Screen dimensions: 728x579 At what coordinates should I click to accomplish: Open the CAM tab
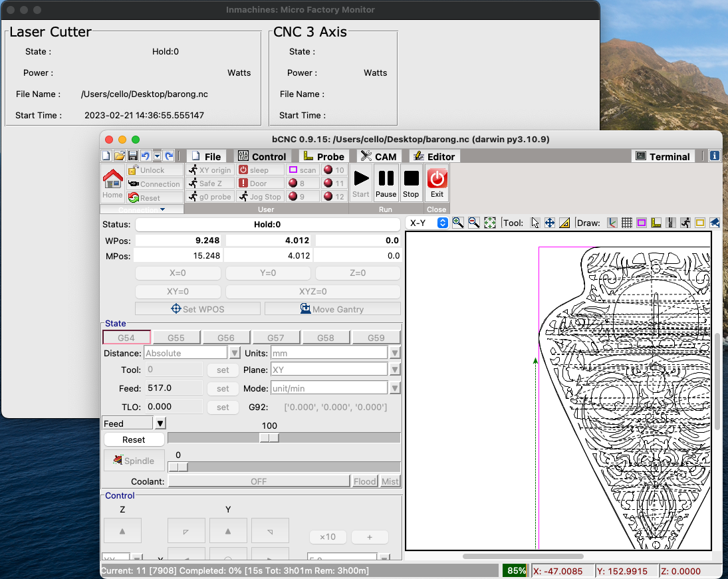click(x=378, y=157)
